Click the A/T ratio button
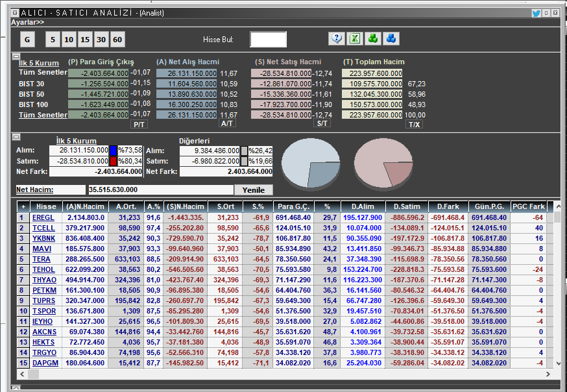Viewport: 567px width, 392px height. [x=227, y=123]
